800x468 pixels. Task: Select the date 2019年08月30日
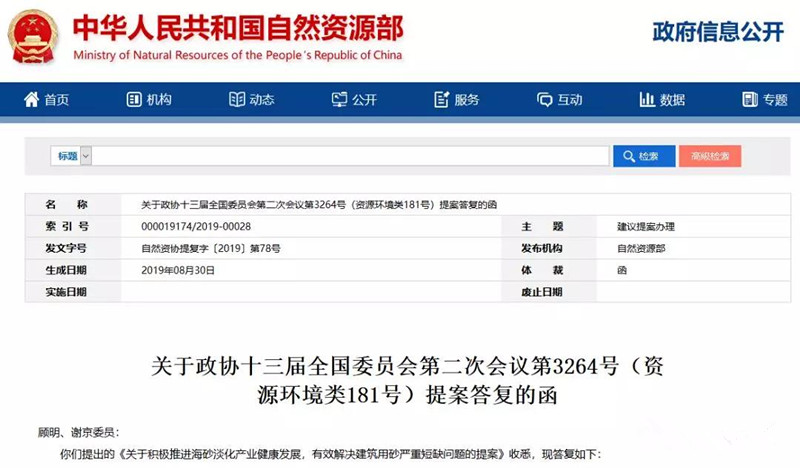click(x=178, y=270)
